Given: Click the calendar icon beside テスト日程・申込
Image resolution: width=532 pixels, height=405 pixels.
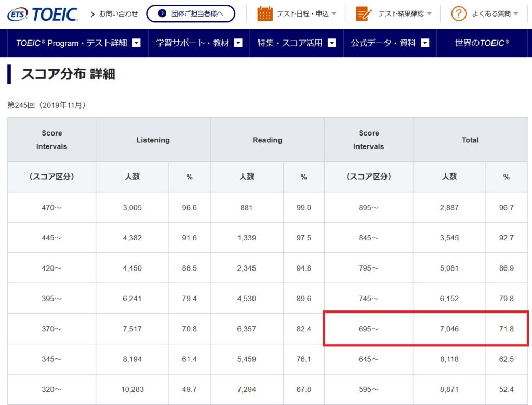Looking at the screenshot, I should (265, 12).
